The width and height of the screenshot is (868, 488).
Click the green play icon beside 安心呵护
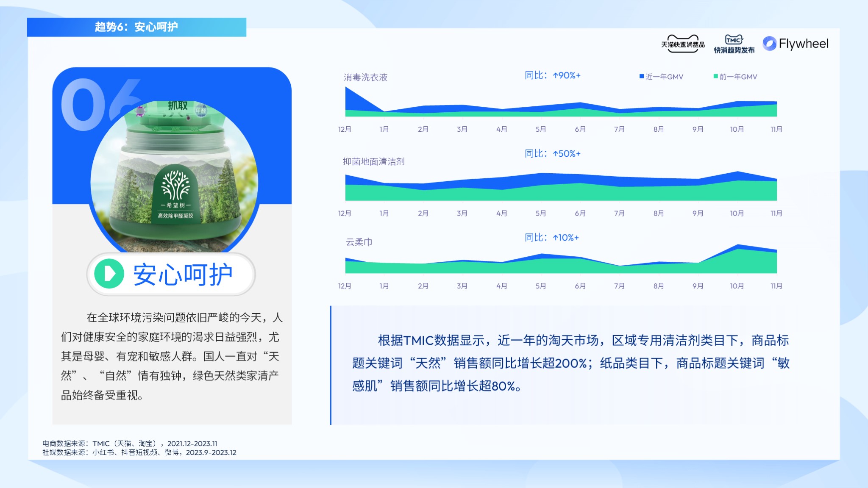click(109, 274)
